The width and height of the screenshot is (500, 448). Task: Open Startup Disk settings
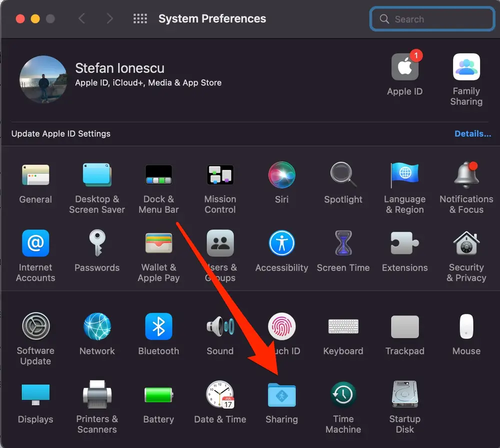click(x=404, y=394)
